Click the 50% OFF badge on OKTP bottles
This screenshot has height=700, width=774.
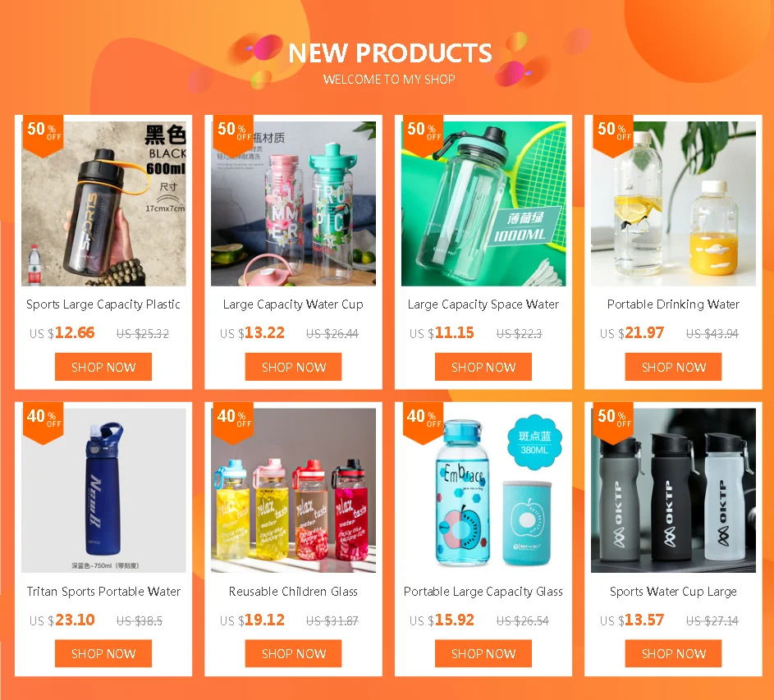coord(613,423)
